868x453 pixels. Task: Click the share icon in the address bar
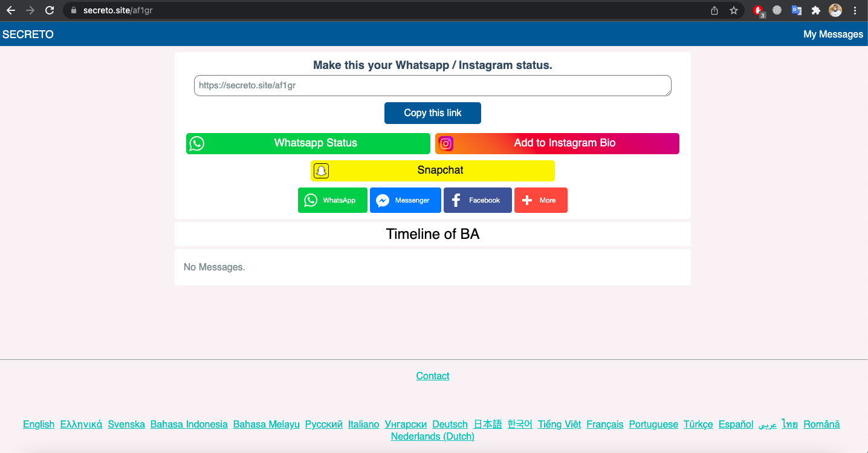coord(714,10)
